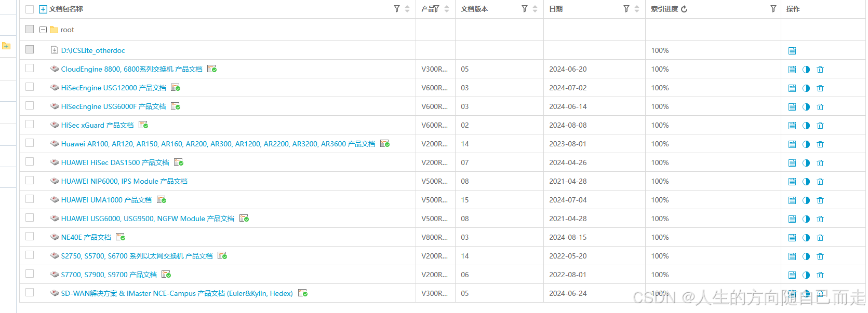Image resolution: width=868 pixels, height=313 pixels.
Task: Open HUAWEI HiSec DAS1500 产品文档 link
Action: point(115,162)
